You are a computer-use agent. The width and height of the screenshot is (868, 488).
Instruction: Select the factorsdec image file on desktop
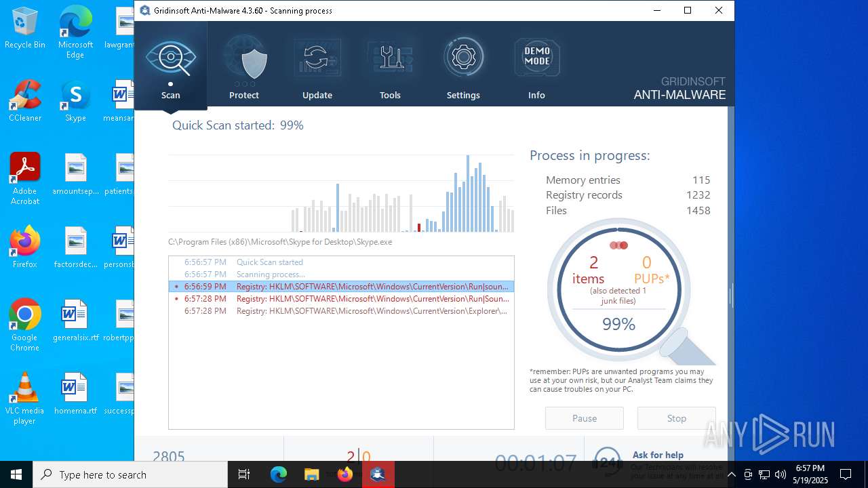(x=75, y=248)
